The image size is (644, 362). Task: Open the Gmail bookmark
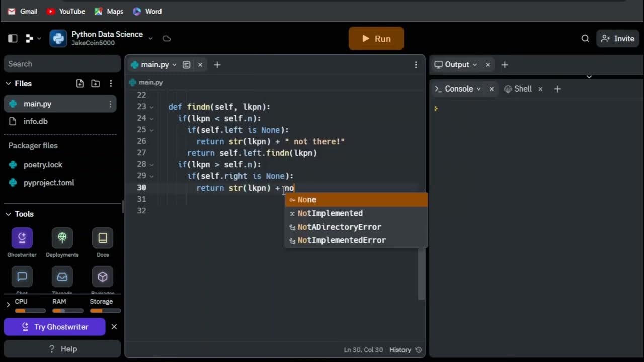pyautogui.click(x=23, y=11)
